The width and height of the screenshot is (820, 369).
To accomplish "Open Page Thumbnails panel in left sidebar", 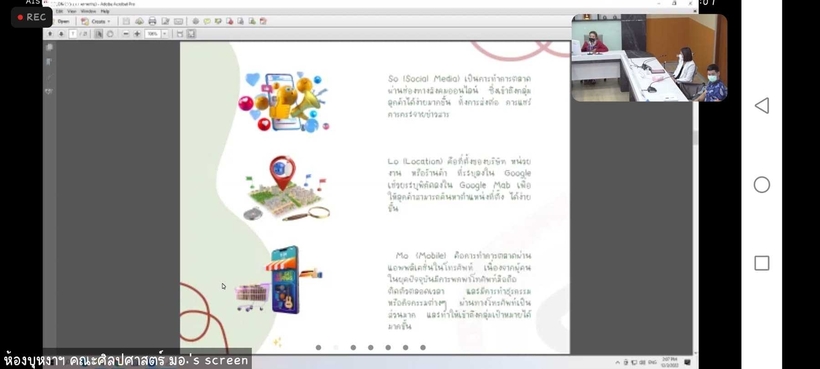I will coord(50,47).
